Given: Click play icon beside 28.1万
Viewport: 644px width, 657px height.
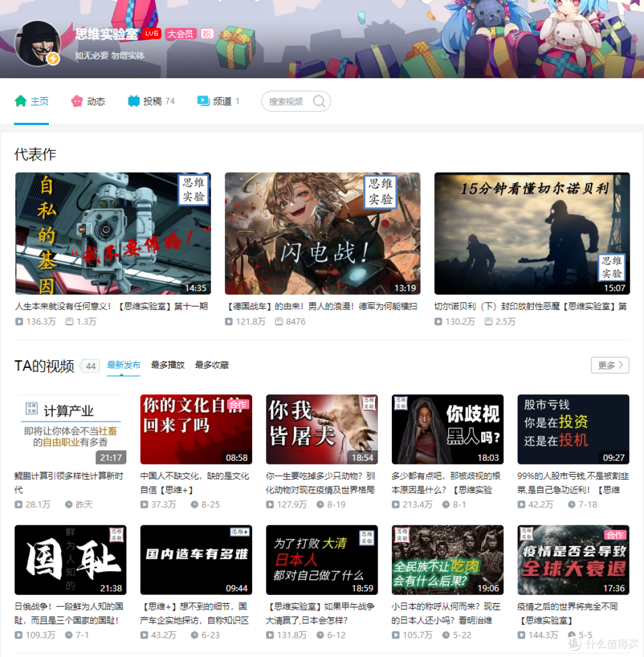Looking at the screenshot, I should (x=19, y=504).
